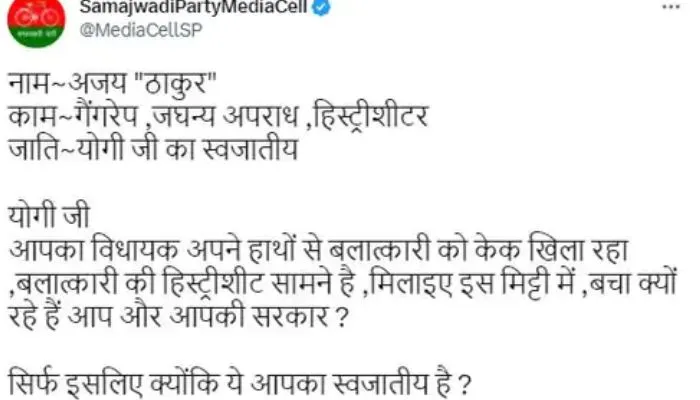
Task: Click the line जाति~योगी जी का स्वजातीय
Action: (x=153, y=148)
